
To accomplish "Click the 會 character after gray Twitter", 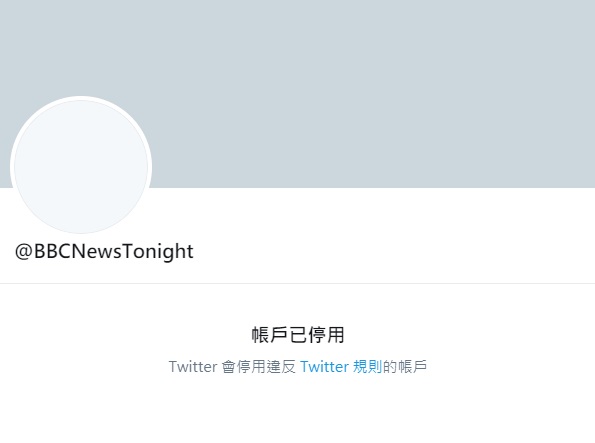I will (x=228, y=367).
